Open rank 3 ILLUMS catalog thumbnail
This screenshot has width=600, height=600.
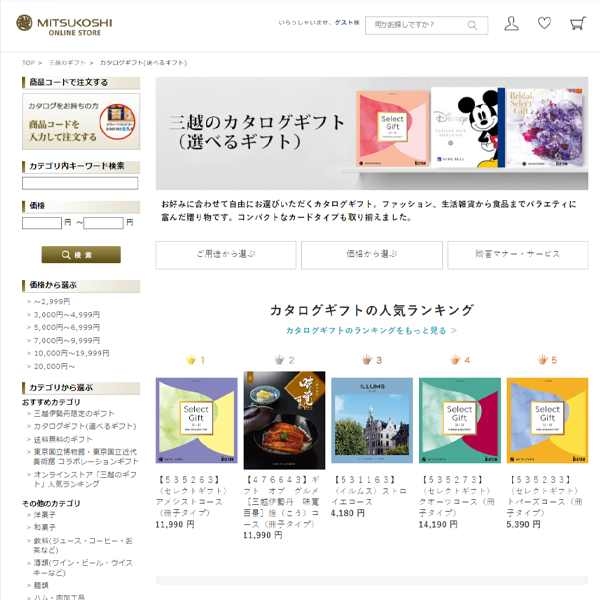point(372,420)
